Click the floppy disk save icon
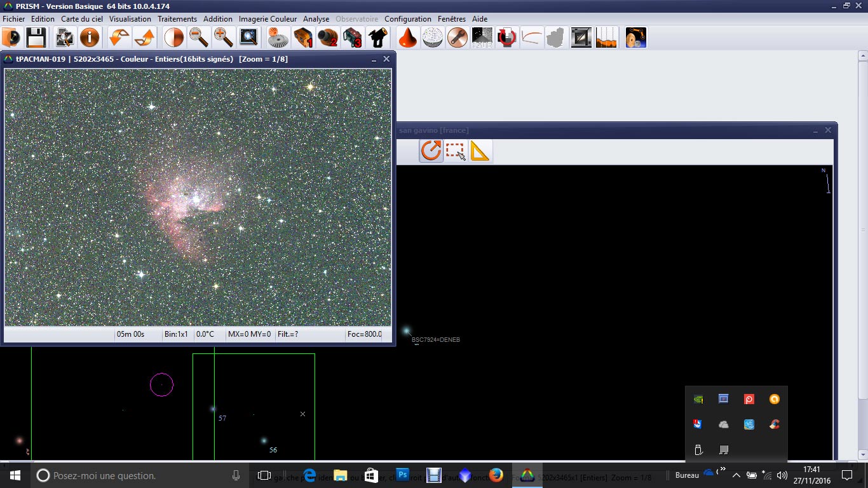Viewport: 868px width, 488px height. tap(36, 38)
